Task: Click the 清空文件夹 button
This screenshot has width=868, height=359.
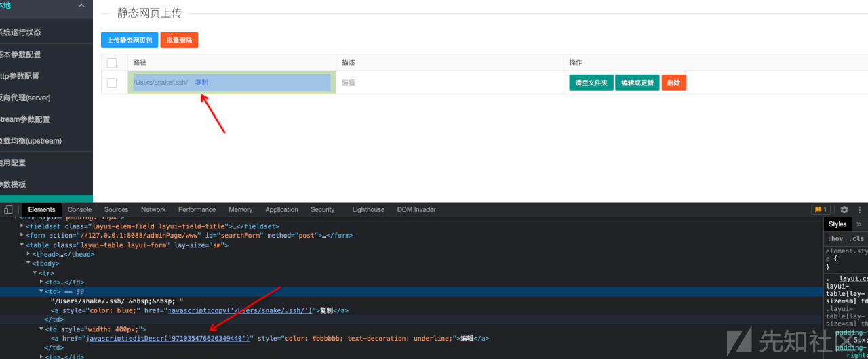Action: (591, 83)
